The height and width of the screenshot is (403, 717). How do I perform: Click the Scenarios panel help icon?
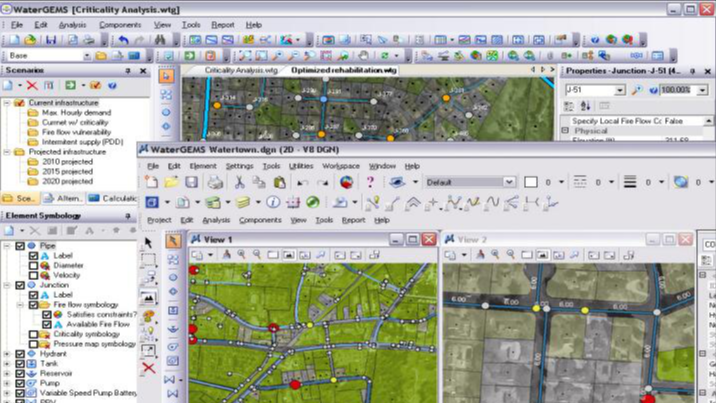(112, 86)
